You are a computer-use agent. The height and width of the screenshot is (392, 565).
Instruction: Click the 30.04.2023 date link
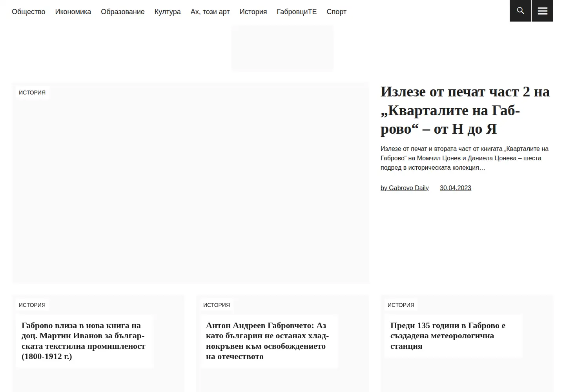456,188
